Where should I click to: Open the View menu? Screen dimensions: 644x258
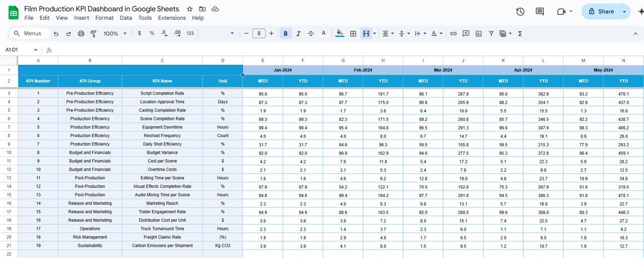click(62, 18)
